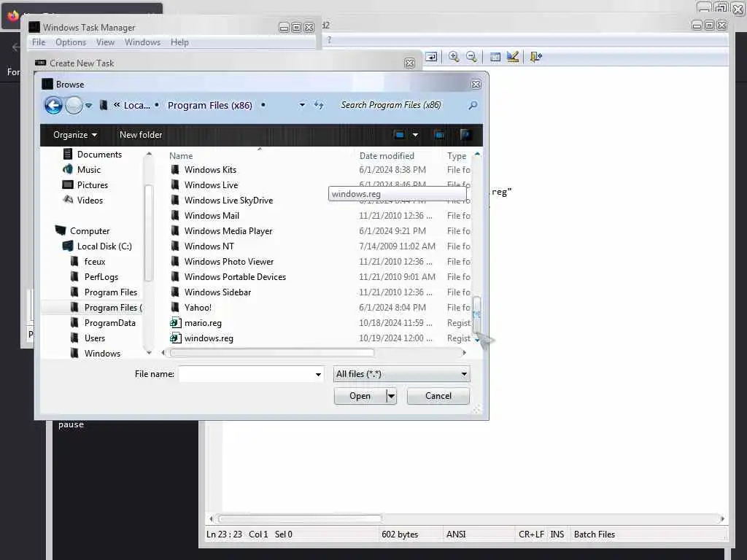Select Pictures in navigation pane
This screenshot has width=747, height=560.
(x=93, y=184)
